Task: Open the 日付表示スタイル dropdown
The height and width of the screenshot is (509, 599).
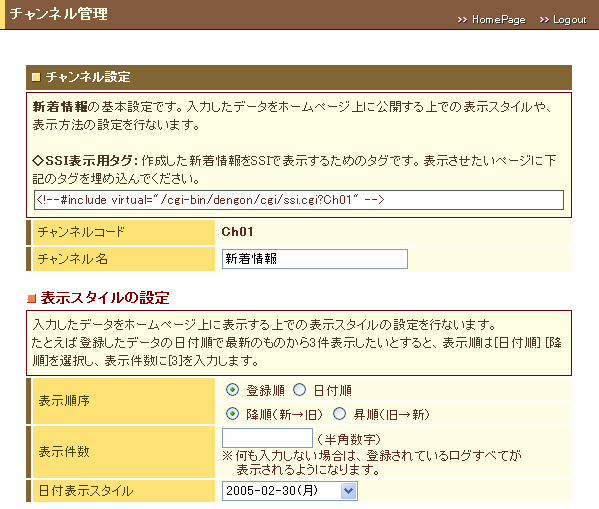Action: [x=290, y=491]
